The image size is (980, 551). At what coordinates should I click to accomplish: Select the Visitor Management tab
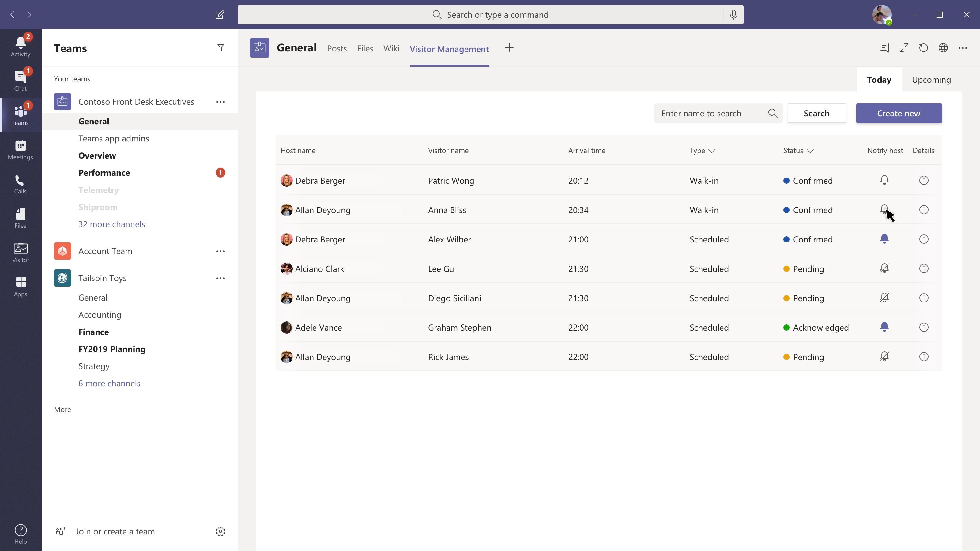[449, 49]
